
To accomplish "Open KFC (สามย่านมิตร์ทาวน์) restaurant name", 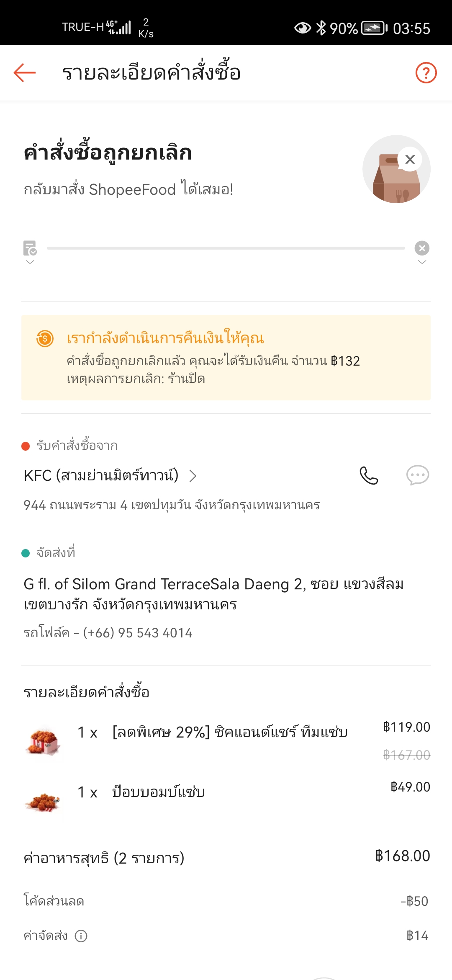I will (101, 475).
